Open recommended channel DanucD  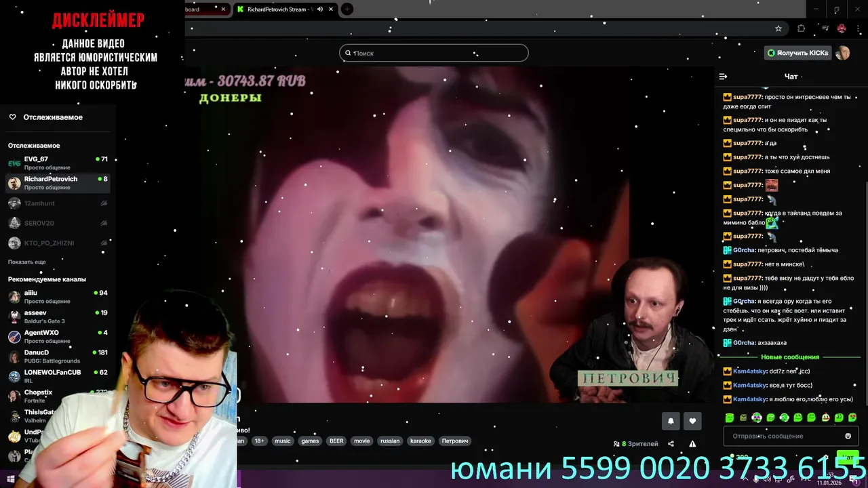58,357
